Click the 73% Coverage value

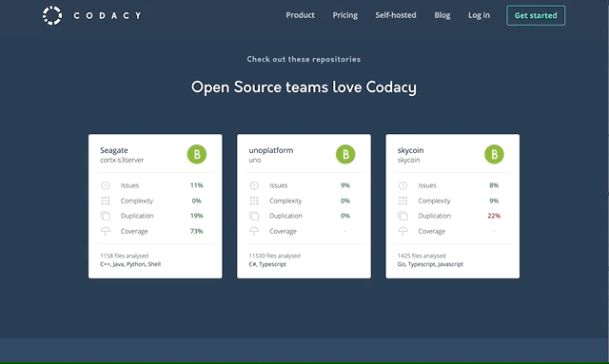tap(197, 231)
